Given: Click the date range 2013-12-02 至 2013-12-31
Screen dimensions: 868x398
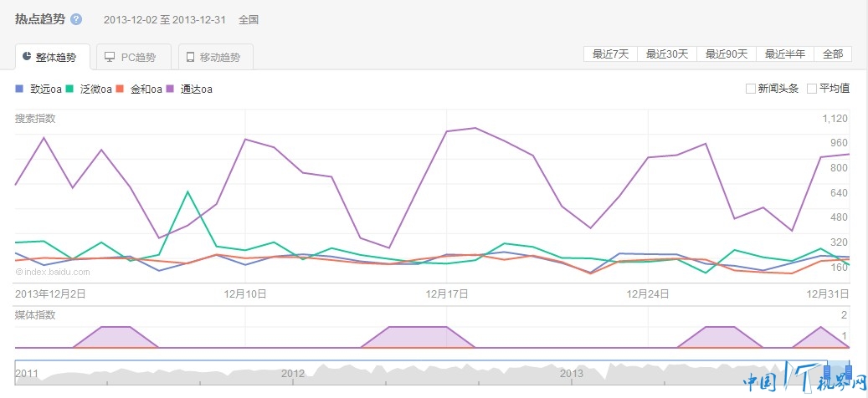Looking at the screenshot, I should pyautogui.click(x=164, y=20).
